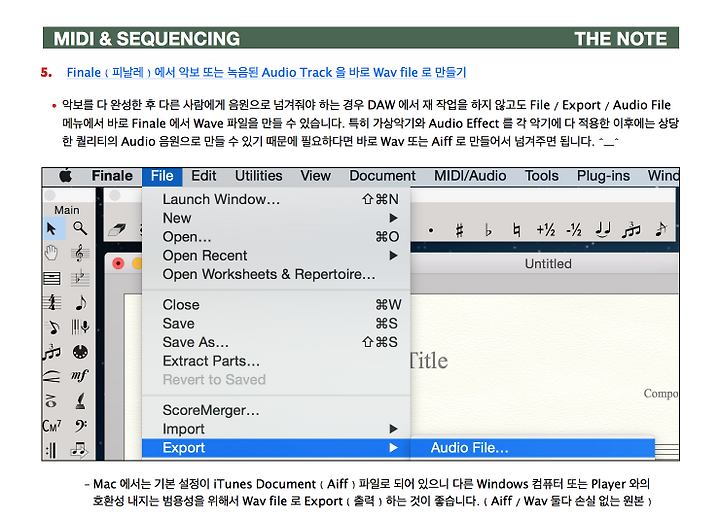Image resolution: width=720 pixels, height=519 pixels.
Task: Select the Measure tool icon
Action: [52, 278]
